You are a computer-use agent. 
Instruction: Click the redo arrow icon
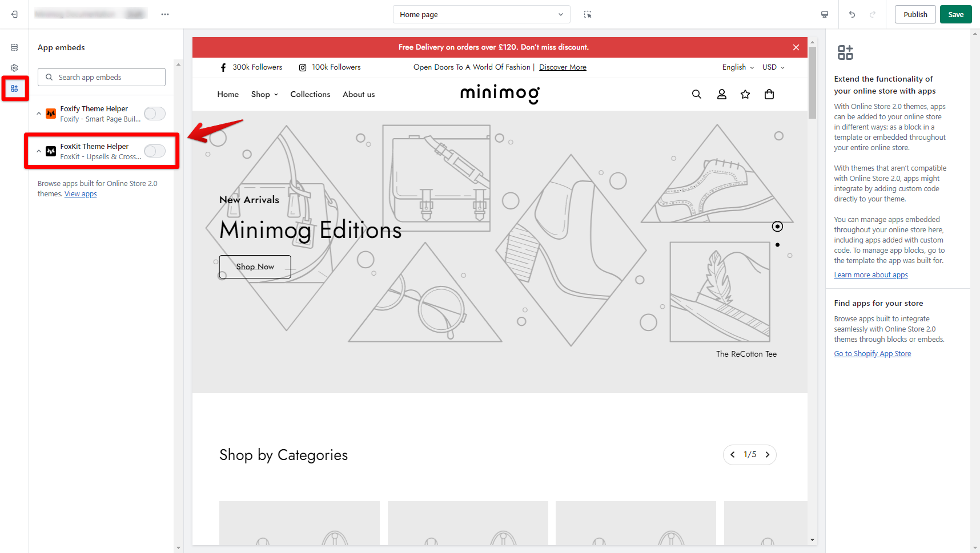(x=873, y=14)
